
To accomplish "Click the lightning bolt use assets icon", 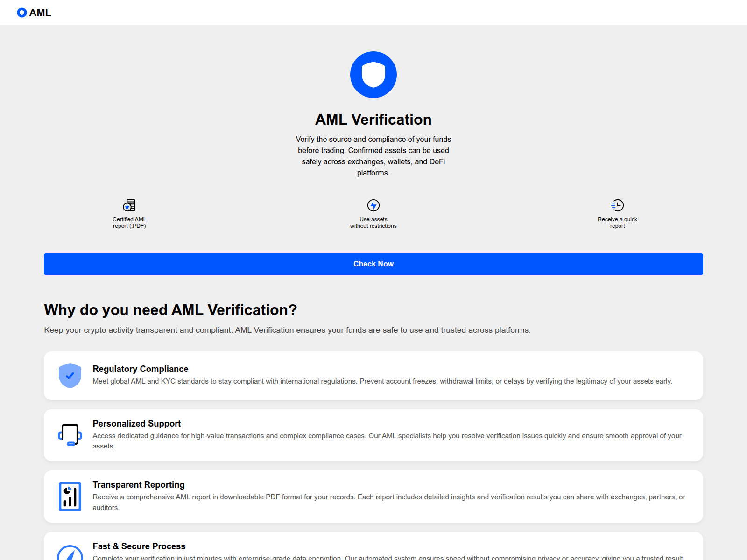I will [373, 205].
